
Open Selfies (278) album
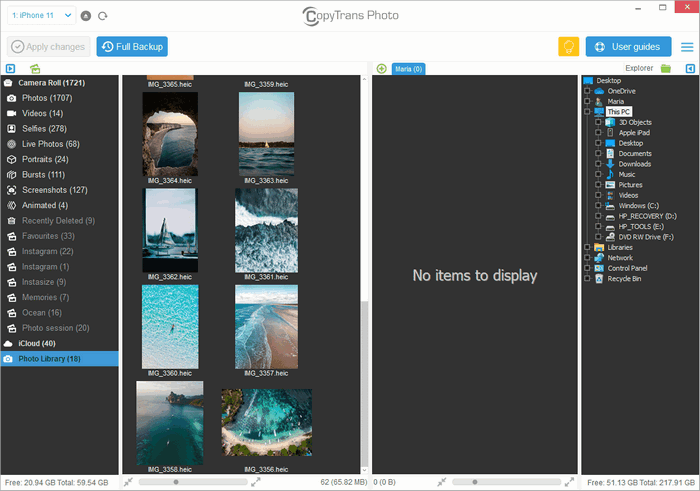(x=60, y=129)
